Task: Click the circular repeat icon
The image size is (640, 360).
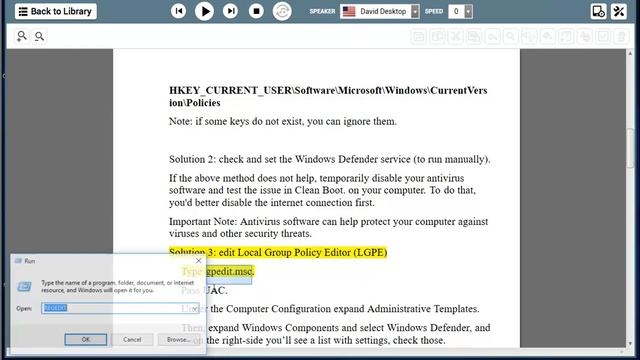Action: pos(282,11)
